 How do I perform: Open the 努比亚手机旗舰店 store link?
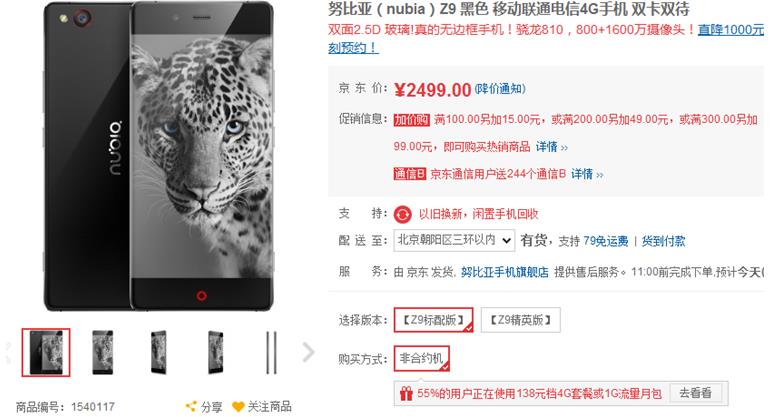(x=504, y=272)
